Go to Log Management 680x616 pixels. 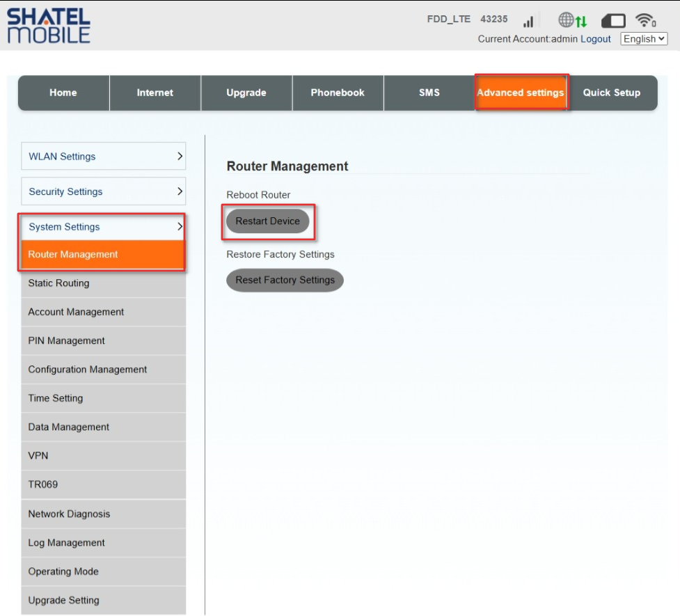[x=103, y=543]
